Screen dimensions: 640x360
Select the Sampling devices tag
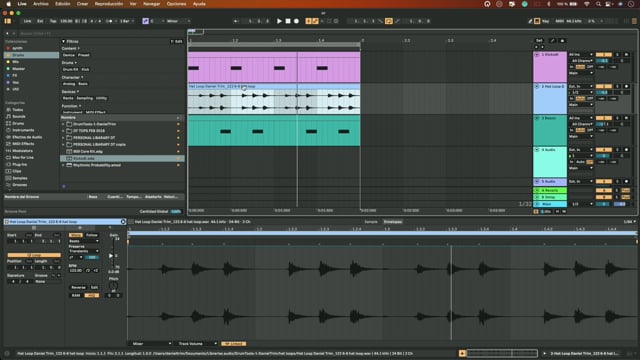(x=84, y=98)
